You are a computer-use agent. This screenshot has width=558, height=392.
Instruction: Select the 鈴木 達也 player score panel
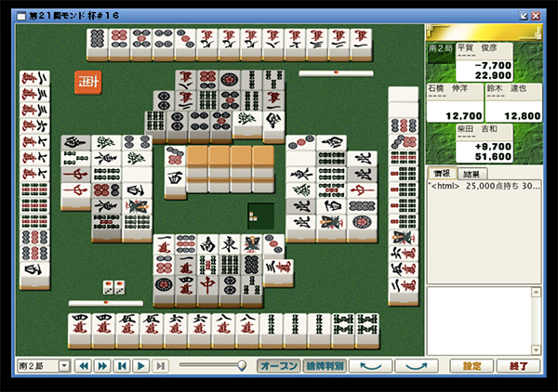click(x=513, y=103)
